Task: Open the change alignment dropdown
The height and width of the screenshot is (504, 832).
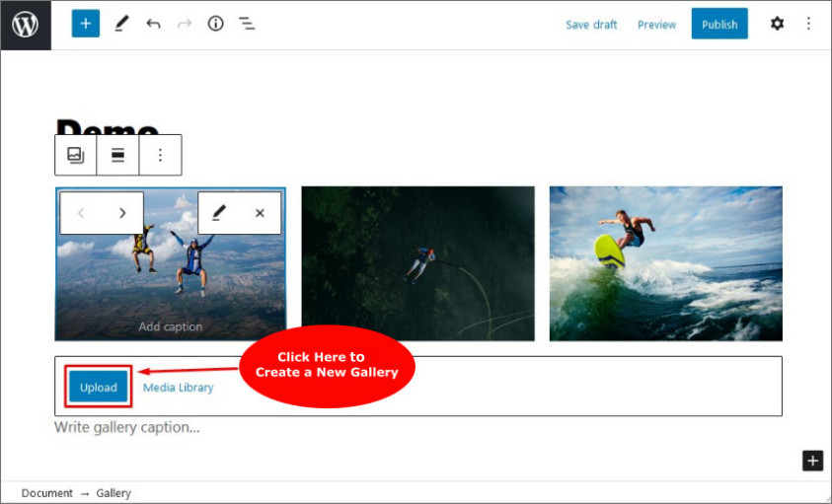Action: (x=117, y=155)
